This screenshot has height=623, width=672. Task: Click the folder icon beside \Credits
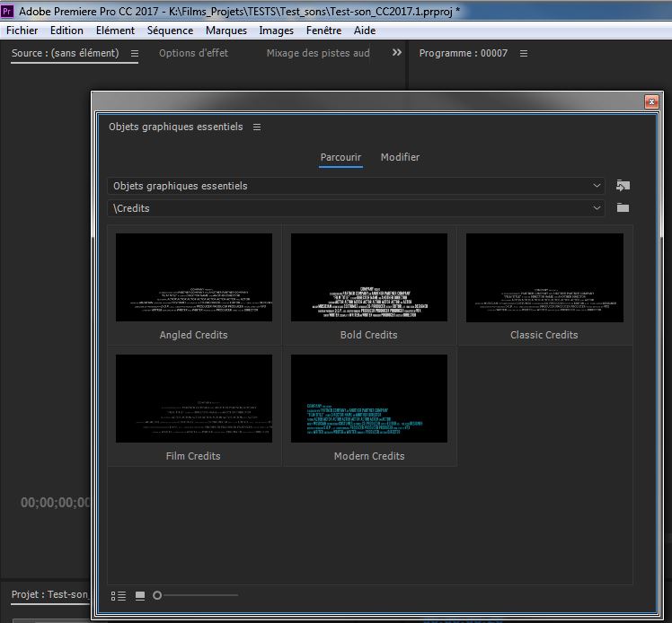pos(623,208)
